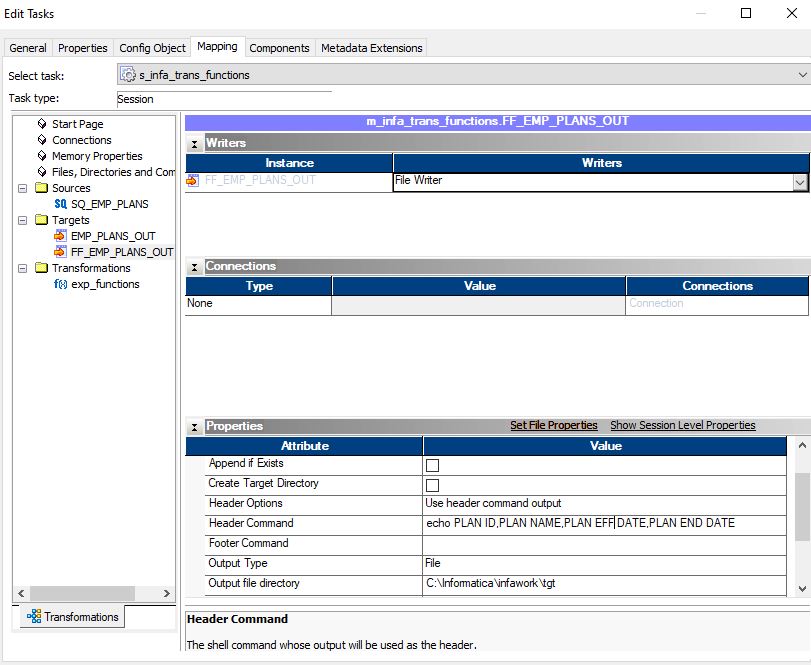Click properties scrollbar down arrow
Screen dimensions: 811x665
pyautogui.click(x=802, y=588)
